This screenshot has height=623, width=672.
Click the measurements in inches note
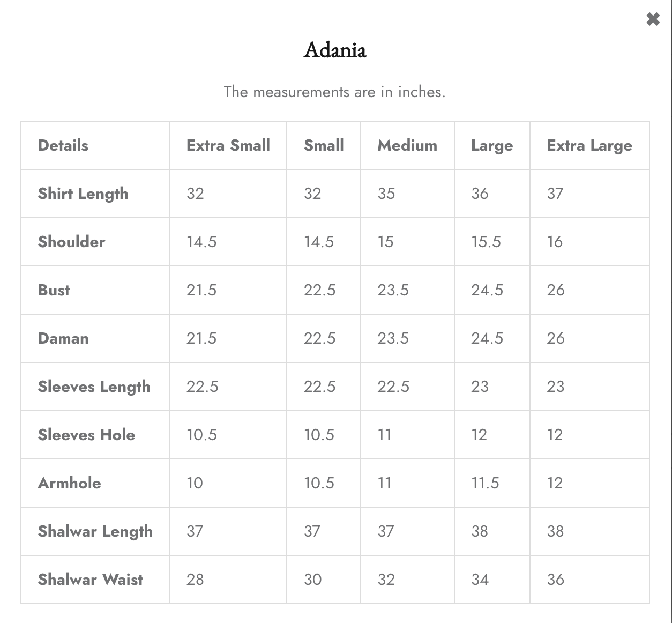tap(335, 92)
